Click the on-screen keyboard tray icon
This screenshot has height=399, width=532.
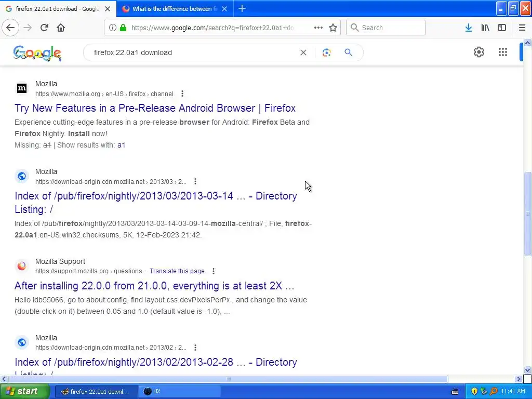[x=455, y=392]
